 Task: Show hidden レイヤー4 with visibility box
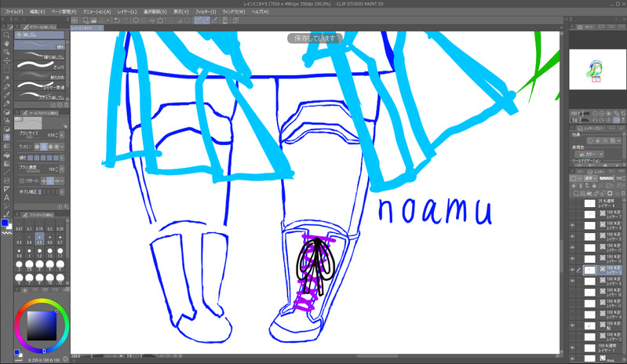(x=572, y=203)
